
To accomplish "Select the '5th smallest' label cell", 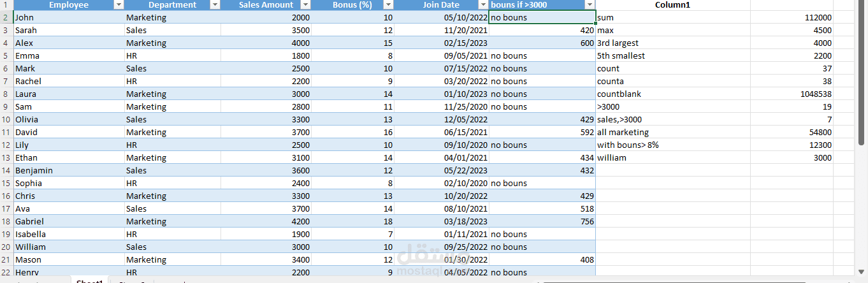I will pyautogui.click(x=673, y=55).
